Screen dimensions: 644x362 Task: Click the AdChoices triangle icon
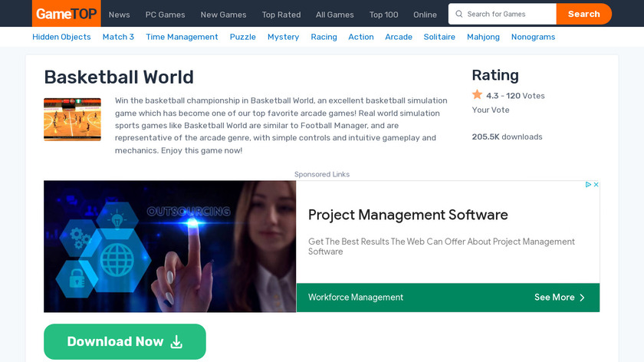[587, 185]
